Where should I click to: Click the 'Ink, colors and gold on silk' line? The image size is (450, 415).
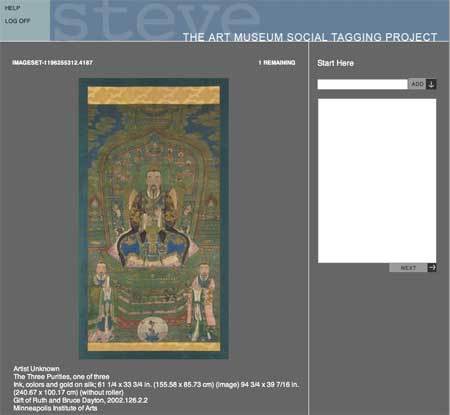(x=156, y=384)
